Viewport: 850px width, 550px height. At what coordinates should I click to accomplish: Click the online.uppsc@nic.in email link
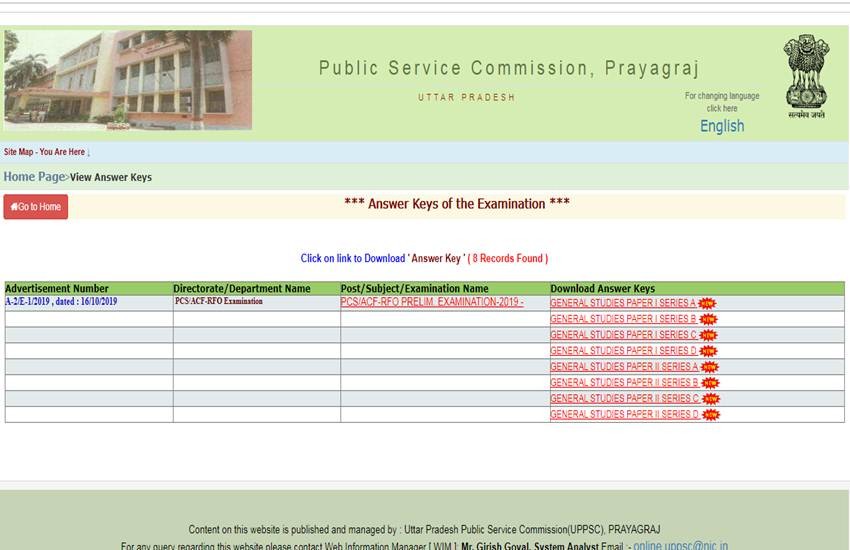click(x=680, y=545)
